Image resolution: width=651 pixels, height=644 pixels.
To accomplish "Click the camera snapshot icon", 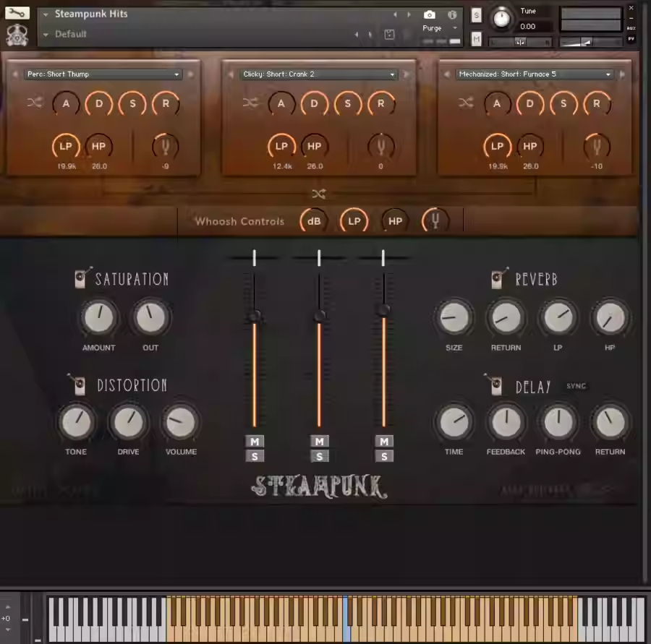I will pos(430,14).
